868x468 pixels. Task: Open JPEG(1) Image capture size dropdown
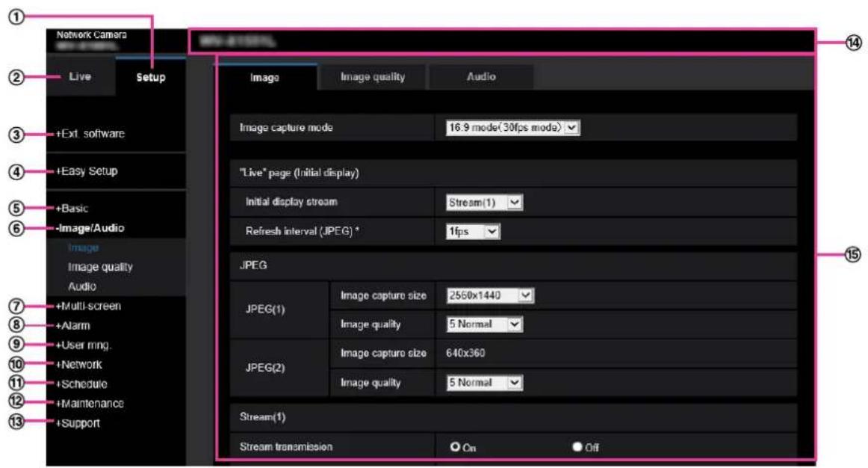pos(490,295)
